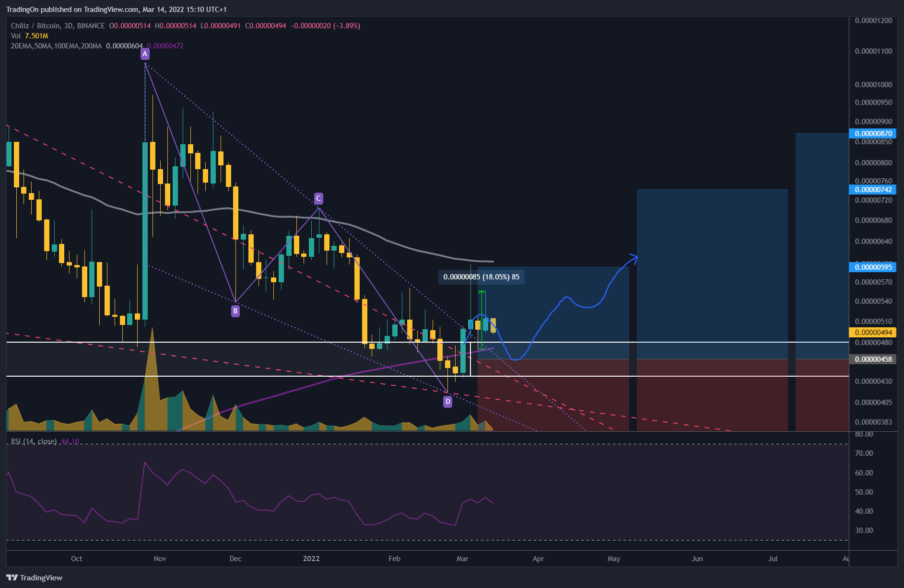
Task: Click the open value O0.00000514
Action: point(130,26)
